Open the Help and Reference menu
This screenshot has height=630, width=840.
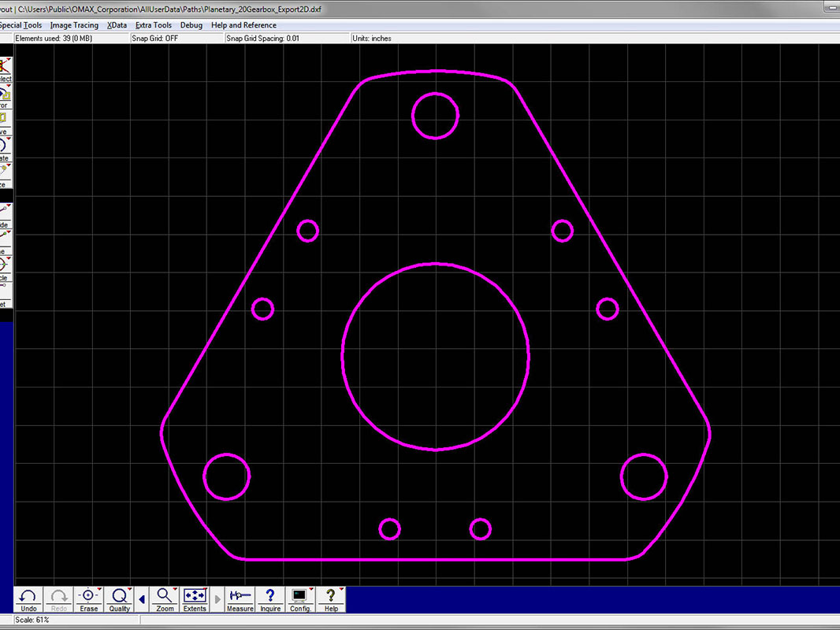[243, 25]
